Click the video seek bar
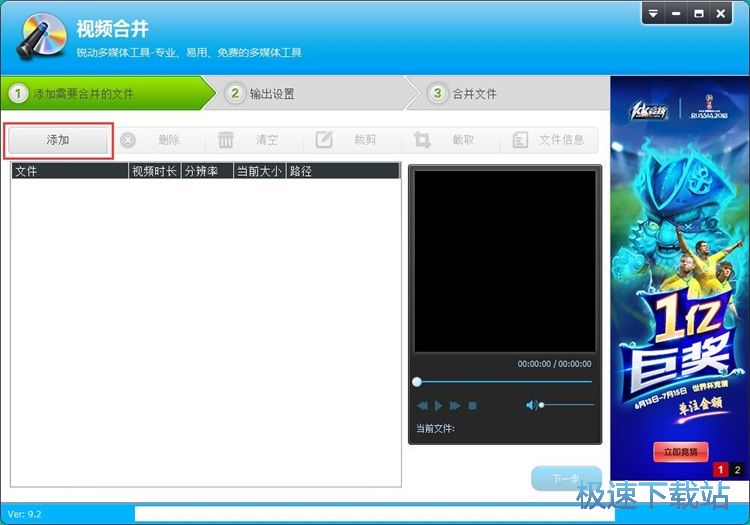The width and height of the screenshot is (750, 525). pos(504,382)
